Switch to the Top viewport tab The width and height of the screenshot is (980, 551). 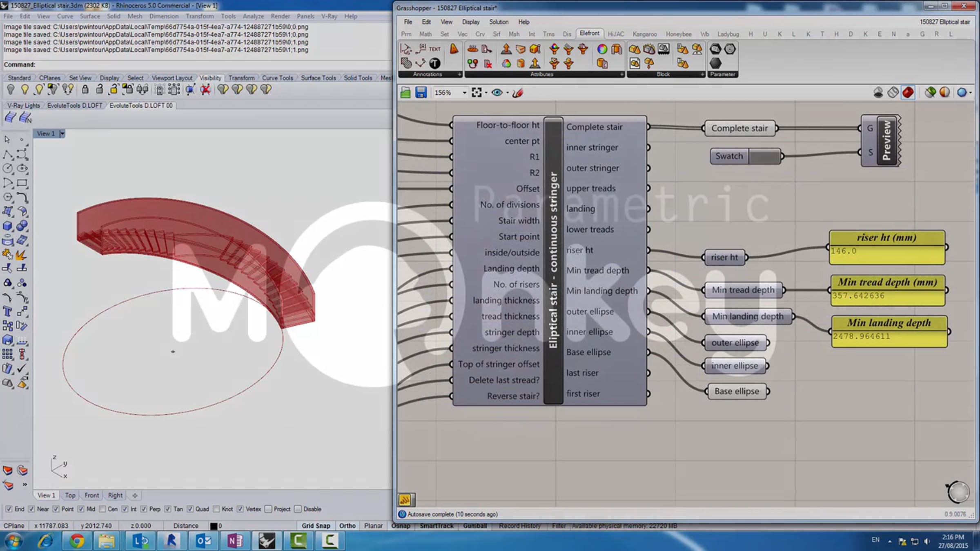tap(70, 495)
